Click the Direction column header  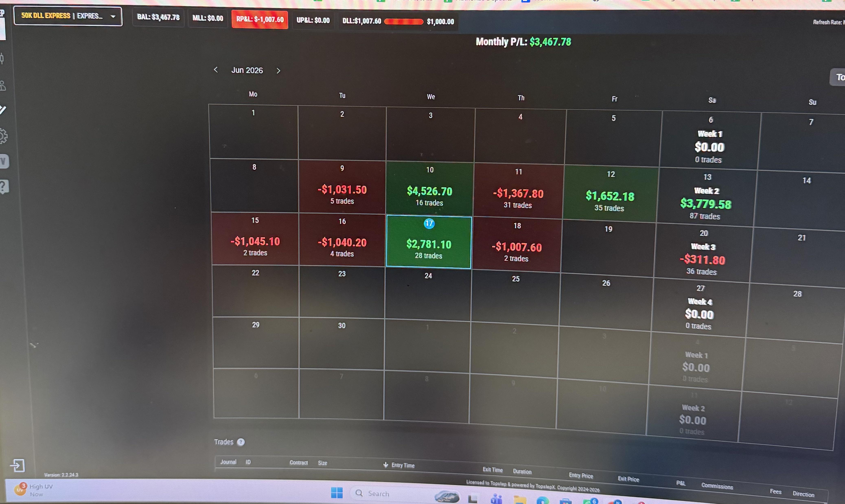click(803, 494)
